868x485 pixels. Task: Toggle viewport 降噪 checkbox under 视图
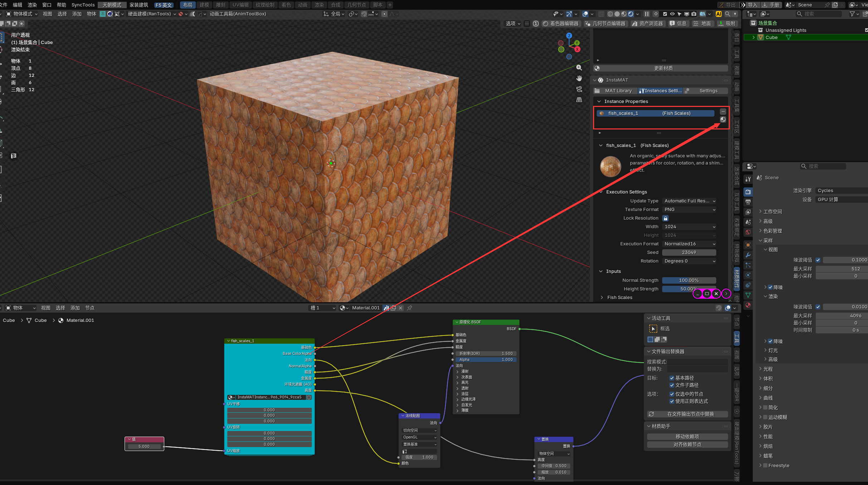tap(770, 287)
